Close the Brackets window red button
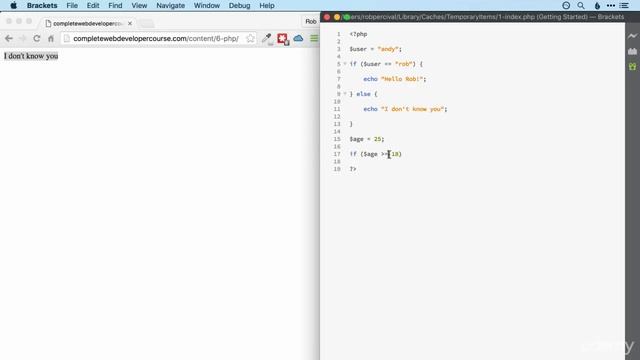640x360 pixels. [x=327, y=17]
